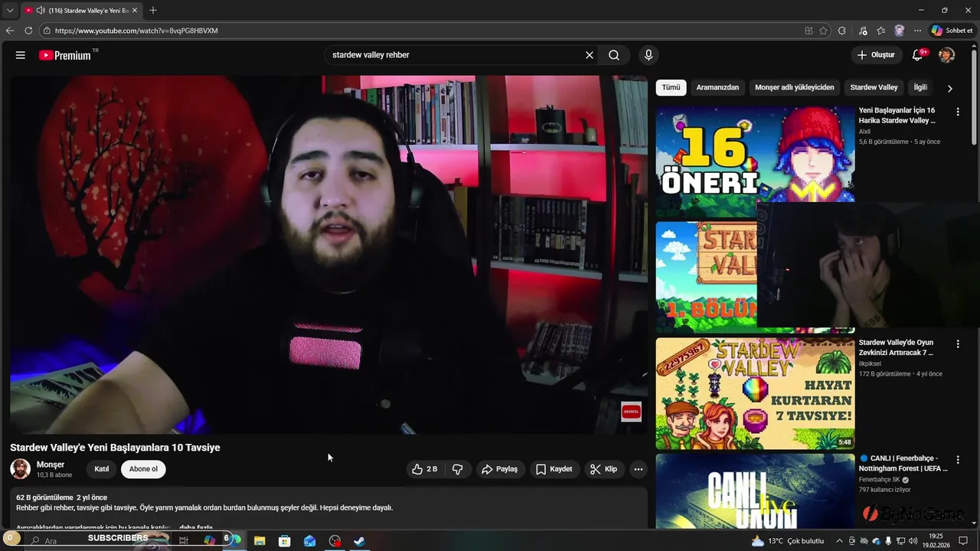Join the channel with Katıl

point(102,469)
